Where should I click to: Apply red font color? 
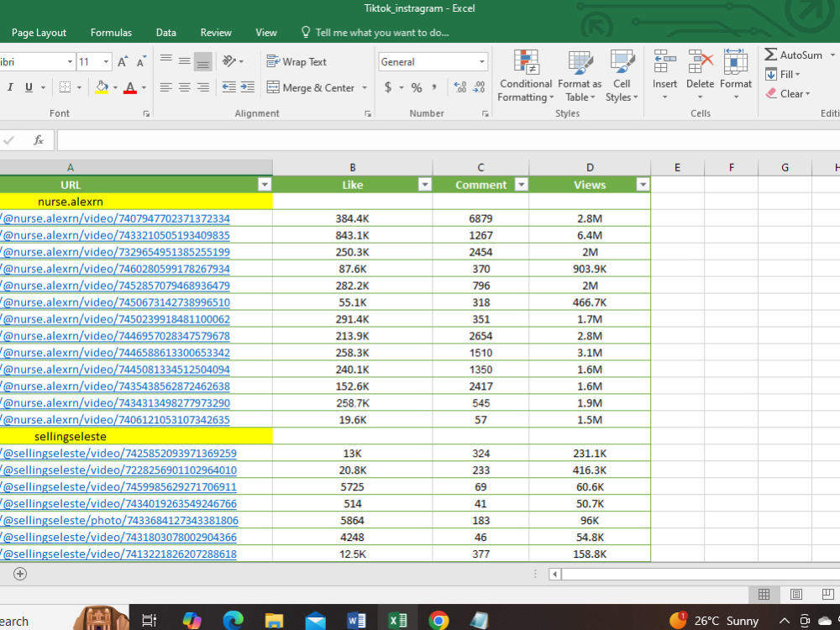[x=130, y=87]
